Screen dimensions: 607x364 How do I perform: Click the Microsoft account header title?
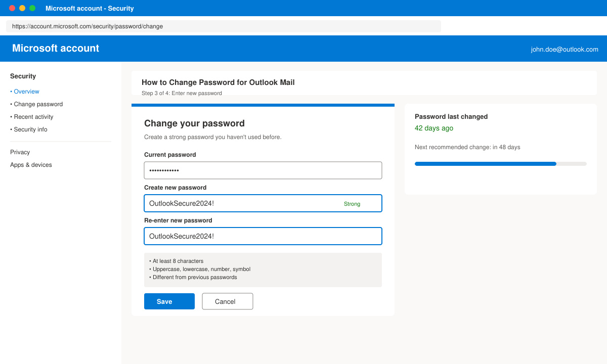(56, 49)
